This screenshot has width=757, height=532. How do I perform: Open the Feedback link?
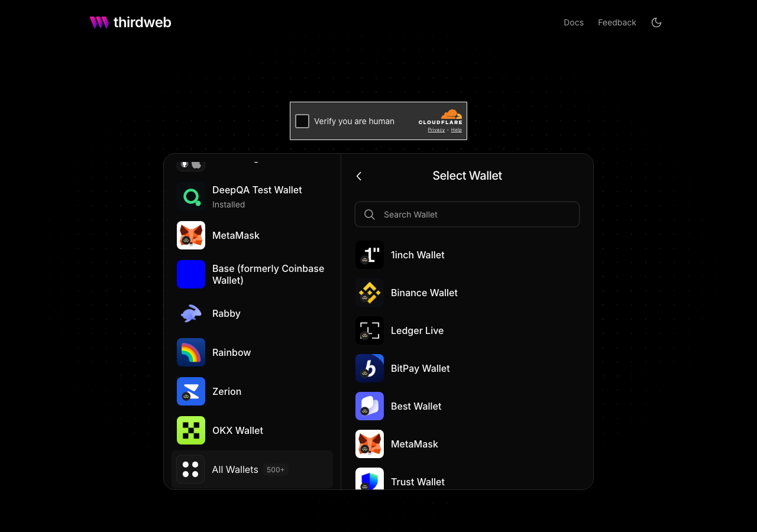point(617,22)
